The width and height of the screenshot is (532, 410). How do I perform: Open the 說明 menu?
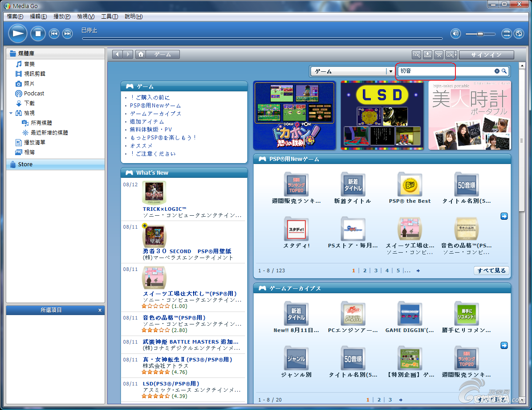pyautogui.click(x=134, y=16)
